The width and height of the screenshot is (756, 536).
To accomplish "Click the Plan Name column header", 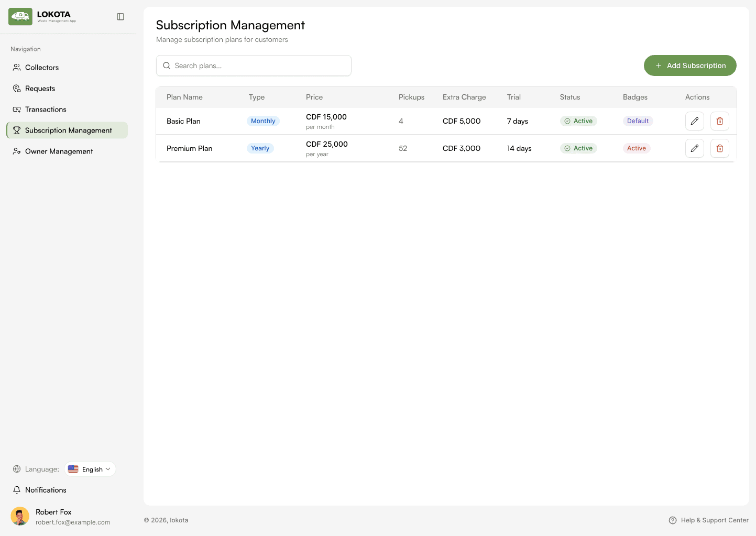I will pos(184,97).
